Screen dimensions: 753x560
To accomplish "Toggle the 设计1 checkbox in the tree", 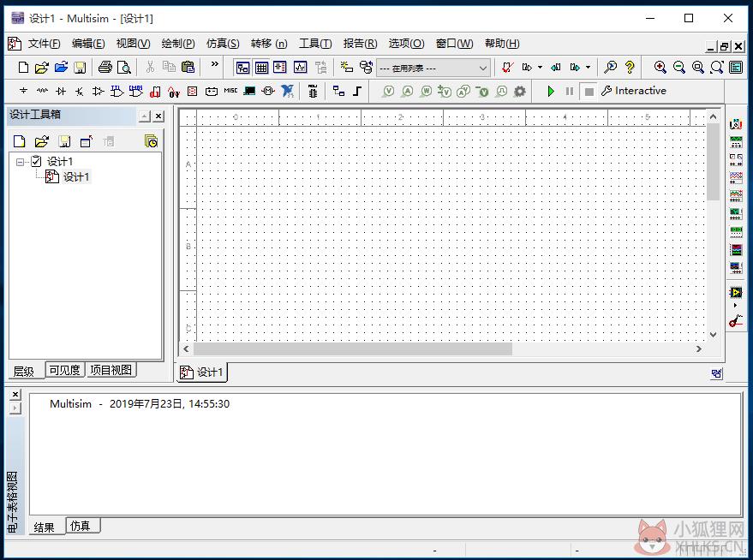I will [x=36, y=161].
